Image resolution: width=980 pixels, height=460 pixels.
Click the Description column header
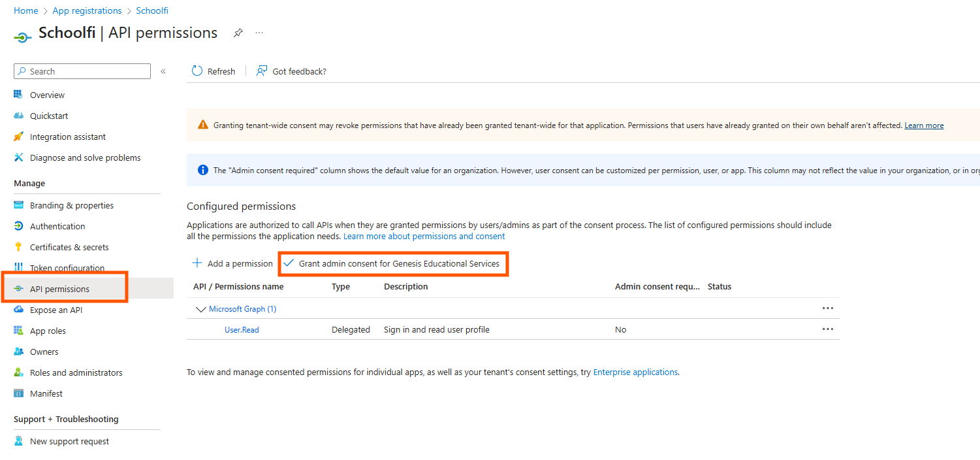(406, 286)
